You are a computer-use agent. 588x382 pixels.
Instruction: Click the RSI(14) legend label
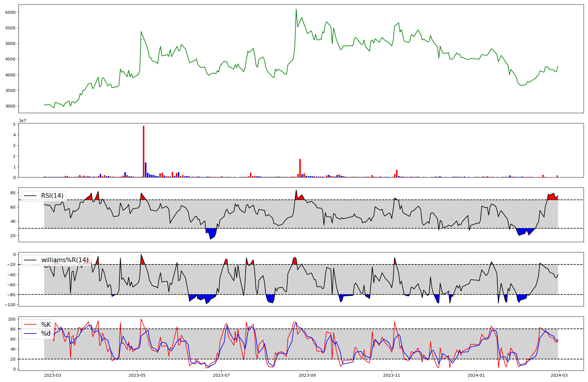(52, 196)
